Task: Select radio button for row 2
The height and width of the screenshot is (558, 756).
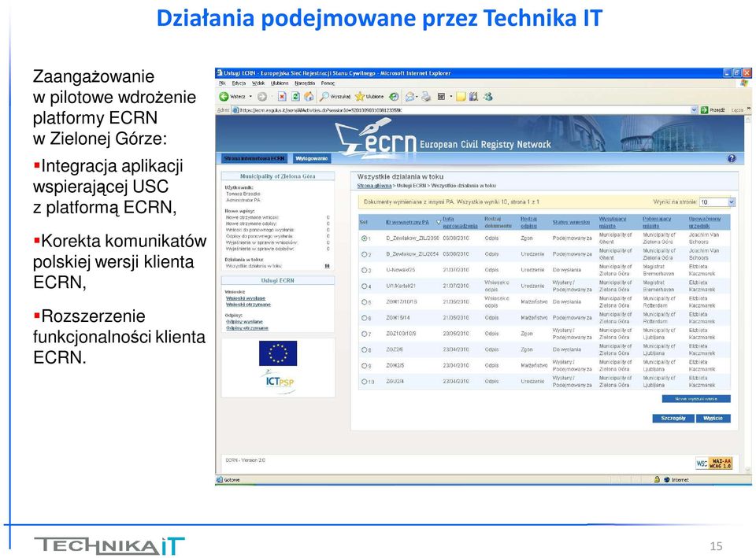Action: tap(364, 254)
